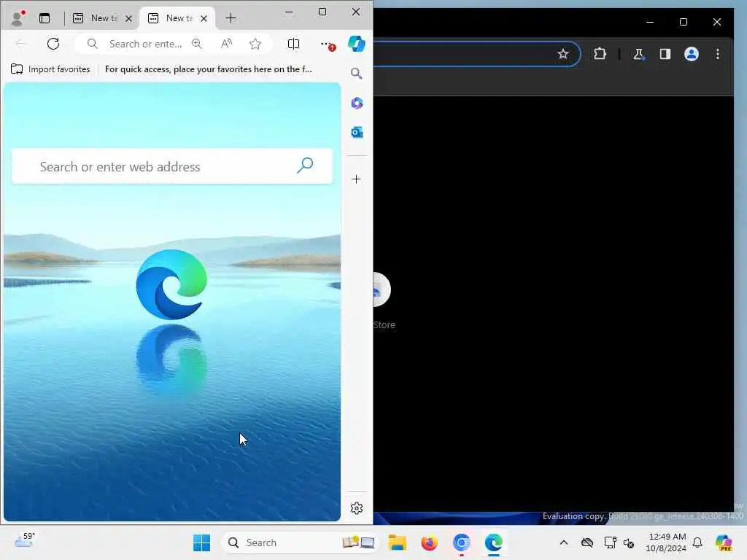This screenshot has width=747, height=560.
Task: Open the zoom icon in Edge address bar
Action: 197,44
